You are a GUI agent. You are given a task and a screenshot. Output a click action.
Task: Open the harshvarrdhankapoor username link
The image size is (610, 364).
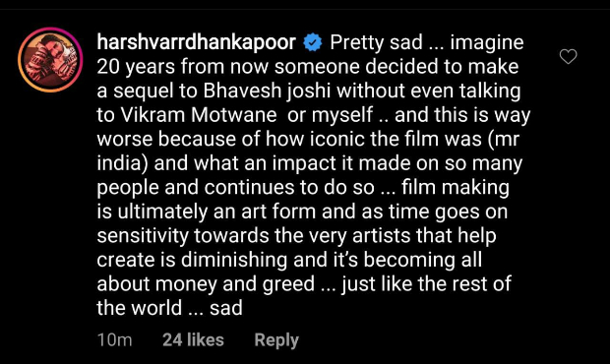tap(197, 42)
